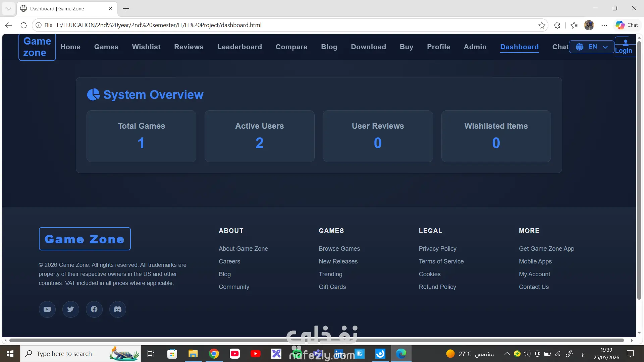
Task: Open the notification center icon
Action: click(630, 354)
